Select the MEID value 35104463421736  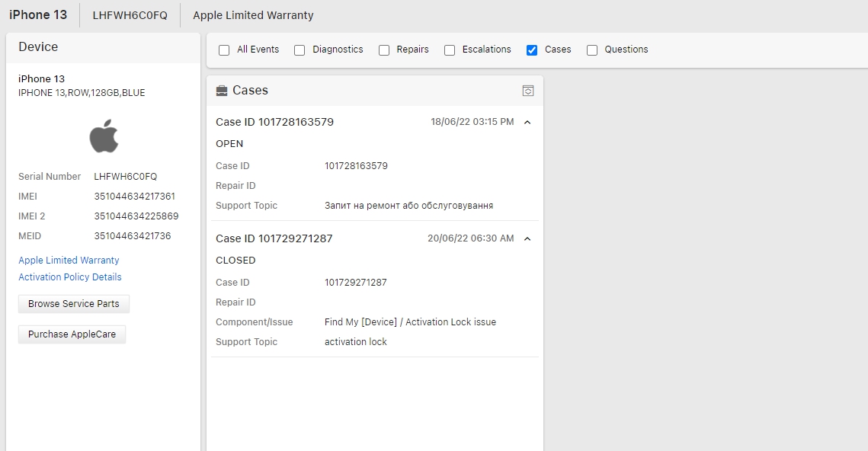coord(133,235)
